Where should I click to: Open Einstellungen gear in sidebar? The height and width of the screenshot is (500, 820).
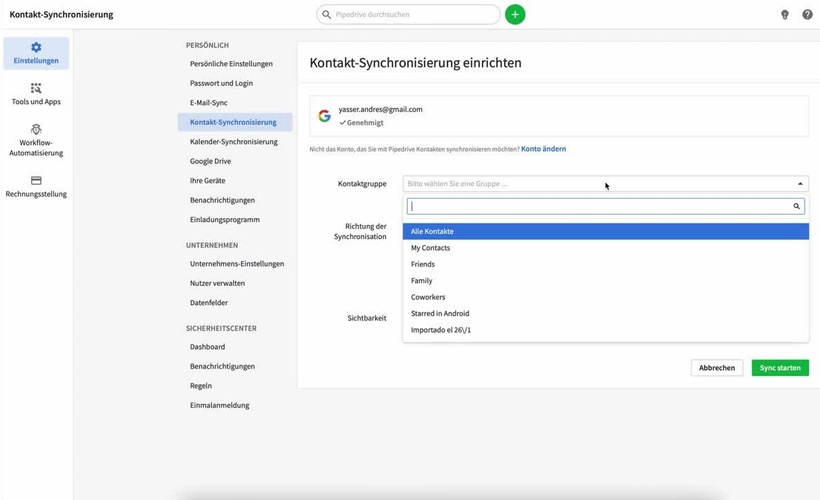36,53
